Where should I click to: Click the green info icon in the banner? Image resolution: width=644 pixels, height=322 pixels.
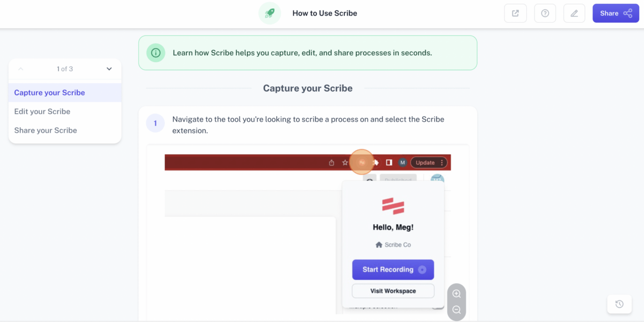[156, 53]
